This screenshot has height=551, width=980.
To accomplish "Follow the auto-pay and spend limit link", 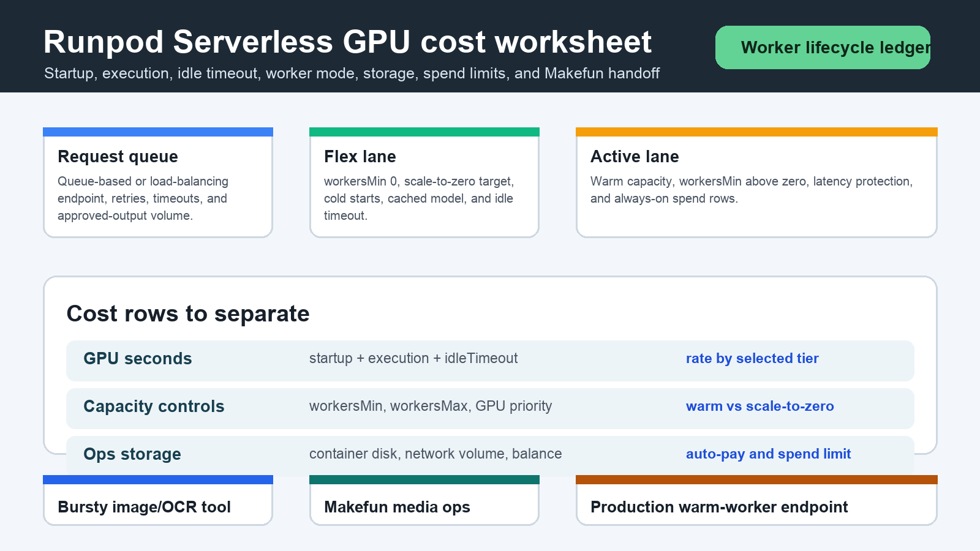I will point(769,454).
